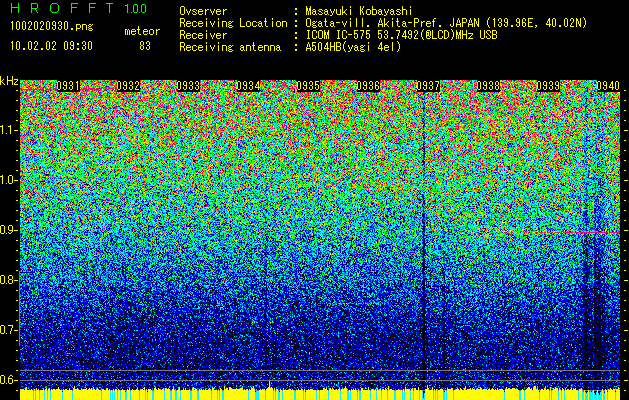Click the date stamp 10.02.02 09:30
Screen dimensions: 629x400
coord(51,46)
